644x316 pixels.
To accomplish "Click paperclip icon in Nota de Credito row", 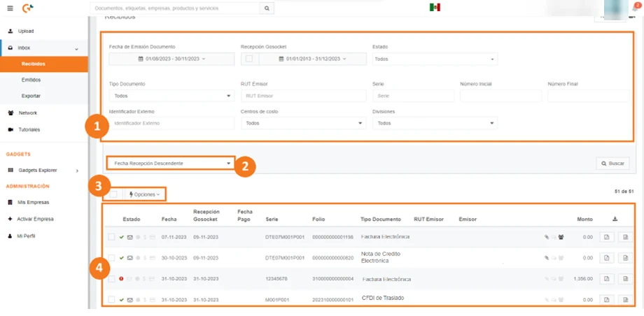I will [547, 258].
